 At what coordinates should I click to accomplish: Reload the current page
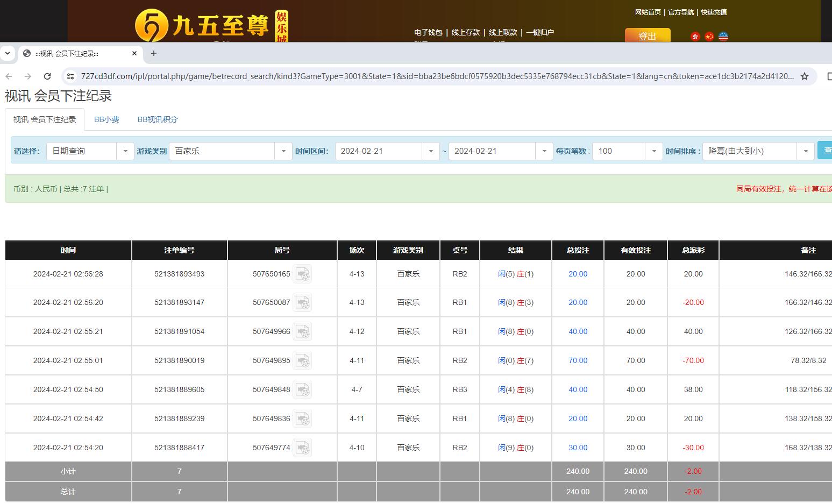(47, 76)
